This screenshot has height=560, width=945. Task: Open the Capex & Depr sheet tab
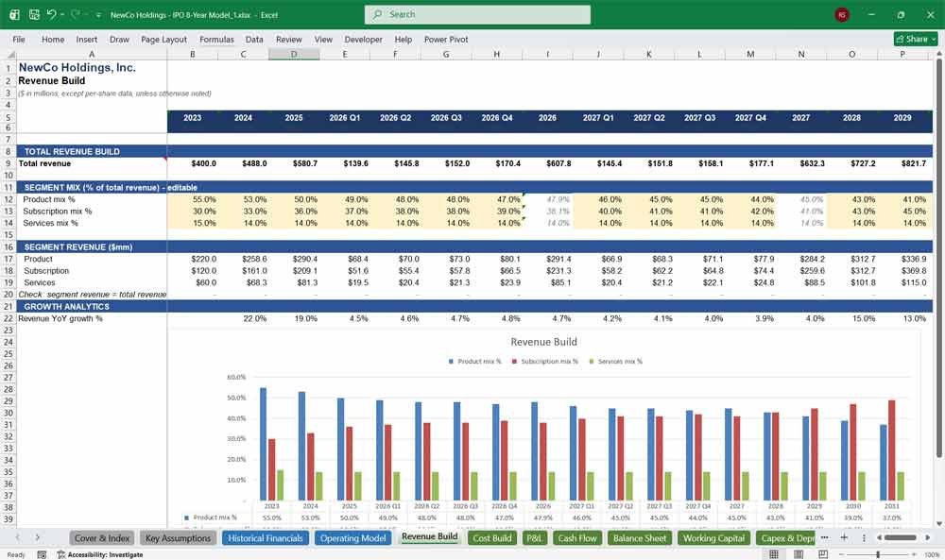(x=786, y=538)
